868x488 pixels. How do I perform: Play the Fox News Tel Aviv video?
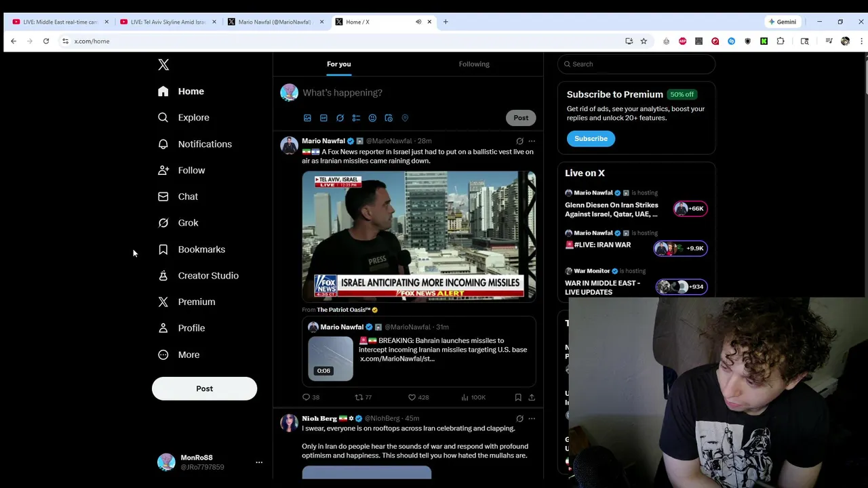(x=419, y=235)
